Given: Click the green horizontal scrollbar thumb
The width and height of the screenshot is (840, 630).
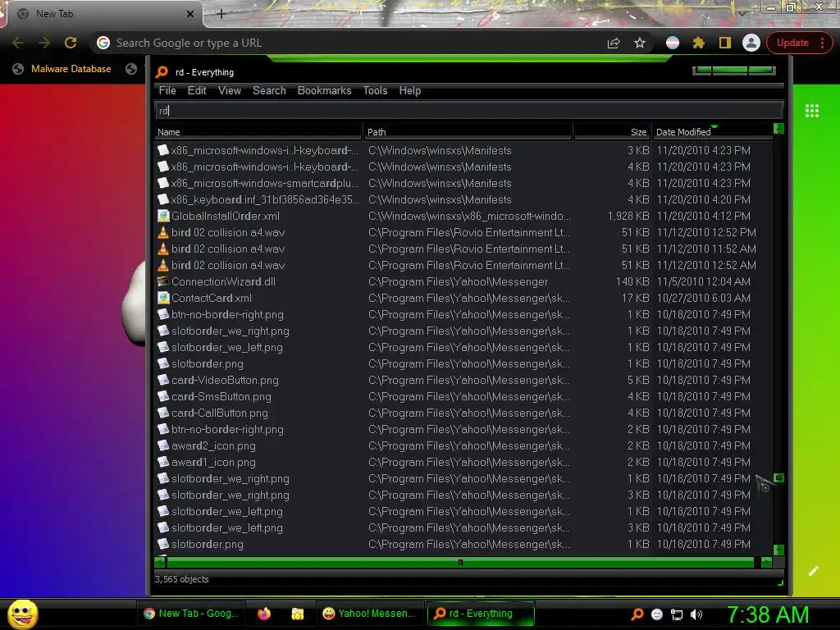Looking at the screenshot, I should point(461,562).
